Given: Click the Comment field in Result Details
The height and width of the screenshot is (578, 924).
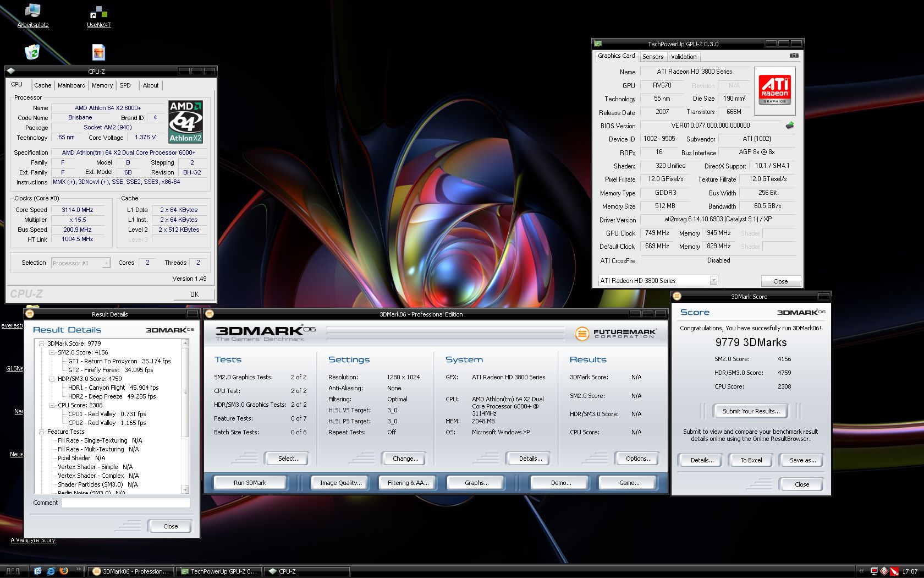Looking at the screenshot, I should coord(125,503).
